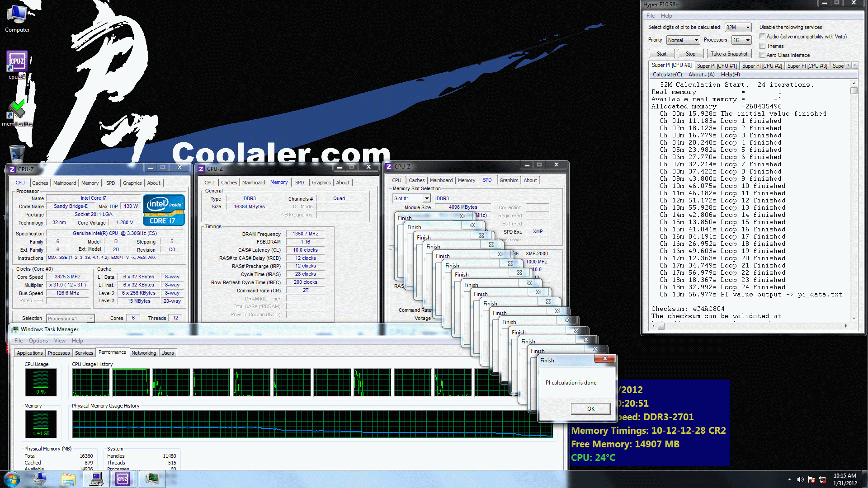The image size is (868, 488).
Task: Switch to Networking tab in Task Manager
Action: tap(144, 353)
